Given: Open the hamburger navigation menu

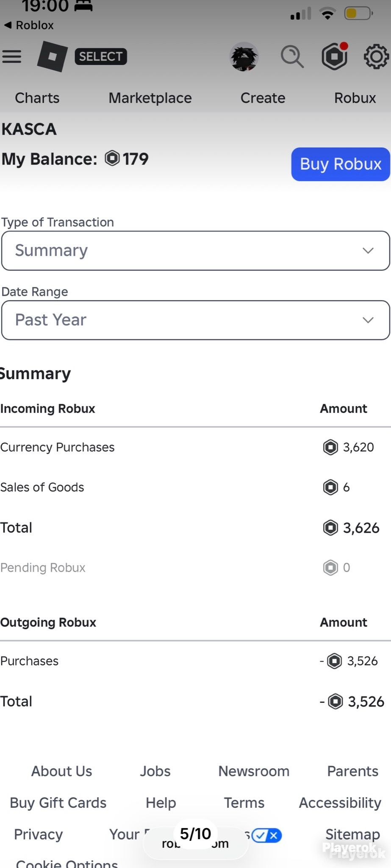Looking at the screenshot, I should [11, 56].
